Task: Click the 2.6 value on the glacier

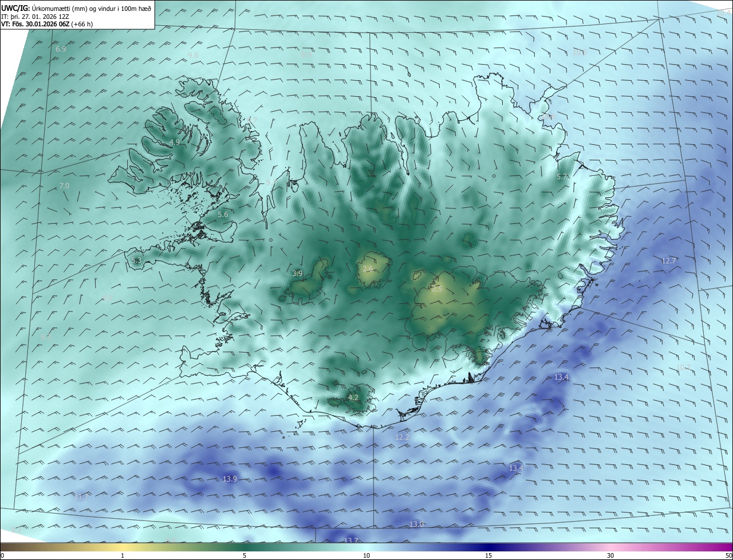Action: [368, 269]
